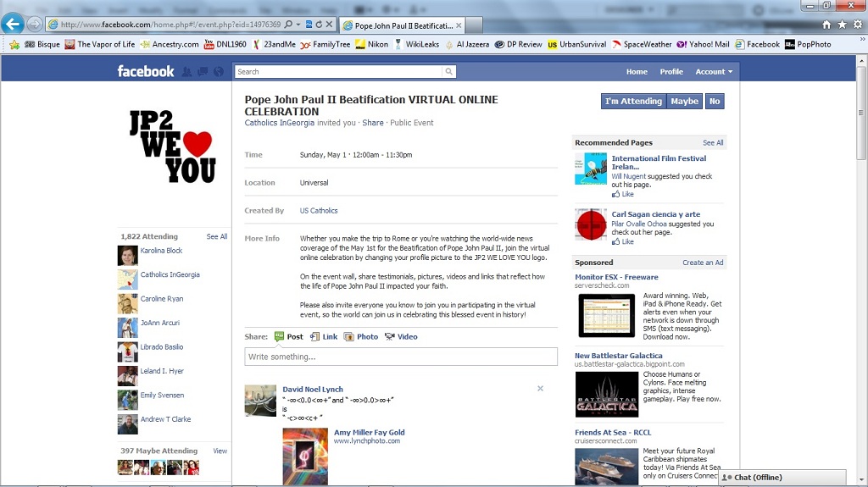The image size is (868, 487).
Task: Open Karolina Block's profile
Action: (x=161, y=251)
